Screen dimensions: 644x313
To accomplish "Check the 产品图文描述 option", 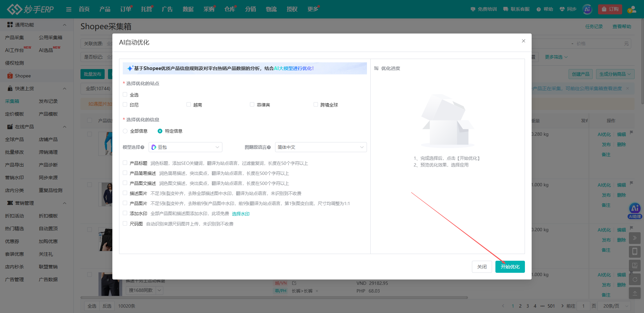I will 125,183.
